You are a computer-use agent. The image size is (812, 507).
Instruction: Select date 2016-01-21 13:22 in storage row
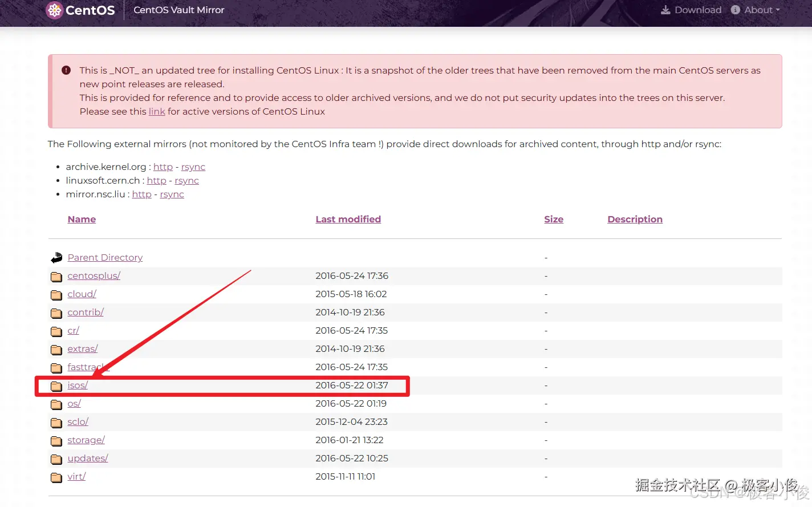[x=350, y=440]
